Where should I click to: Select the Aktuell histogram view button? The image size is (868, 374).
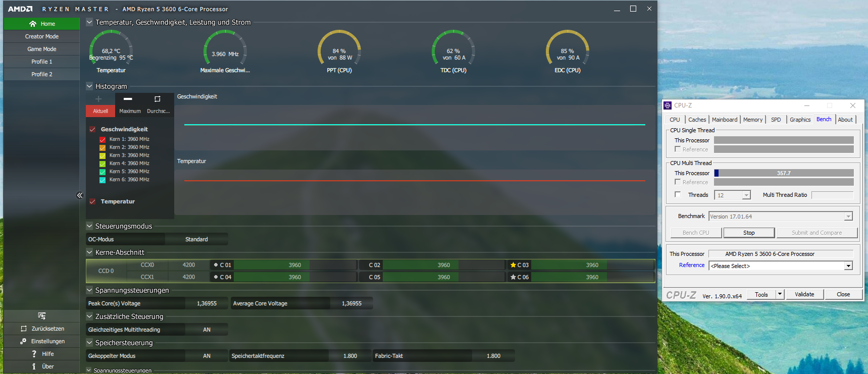coord(100,111)
